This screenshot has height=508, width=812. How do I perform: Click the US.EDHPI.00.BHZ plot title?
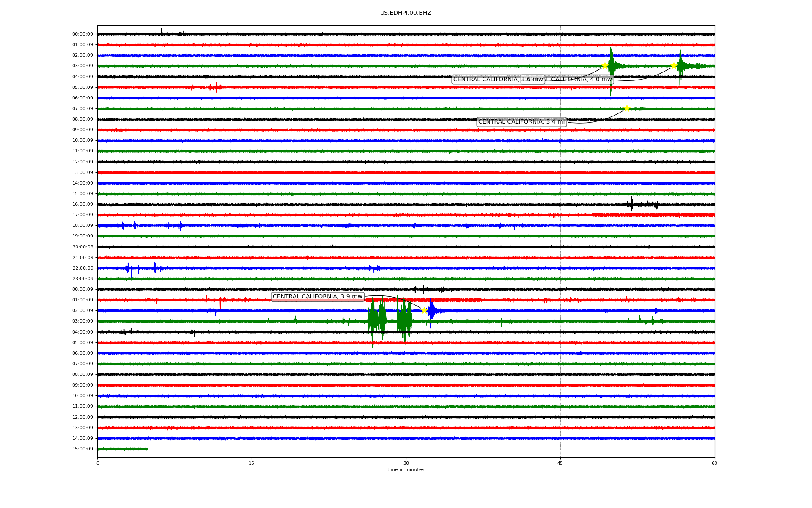pos(406,13)
